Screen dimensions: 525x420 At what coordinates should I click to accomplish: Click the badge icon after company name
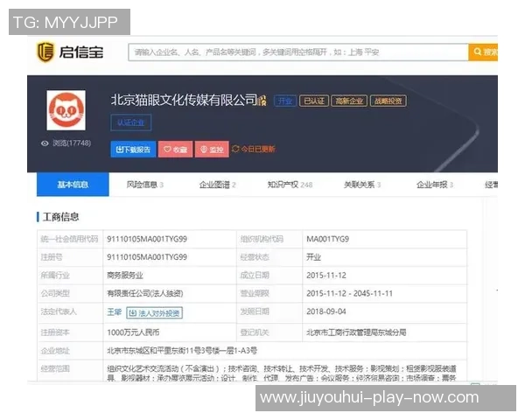click(x=262, y=100)
